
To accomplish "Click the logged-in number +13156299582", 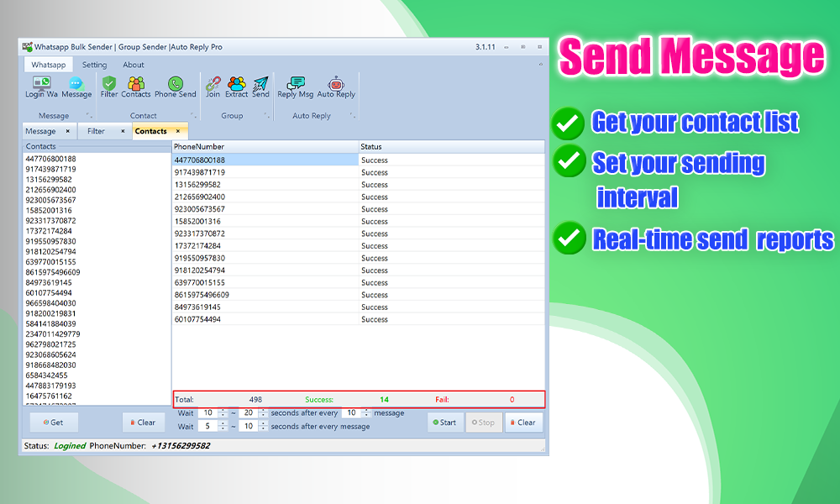I will coord(181,445).
